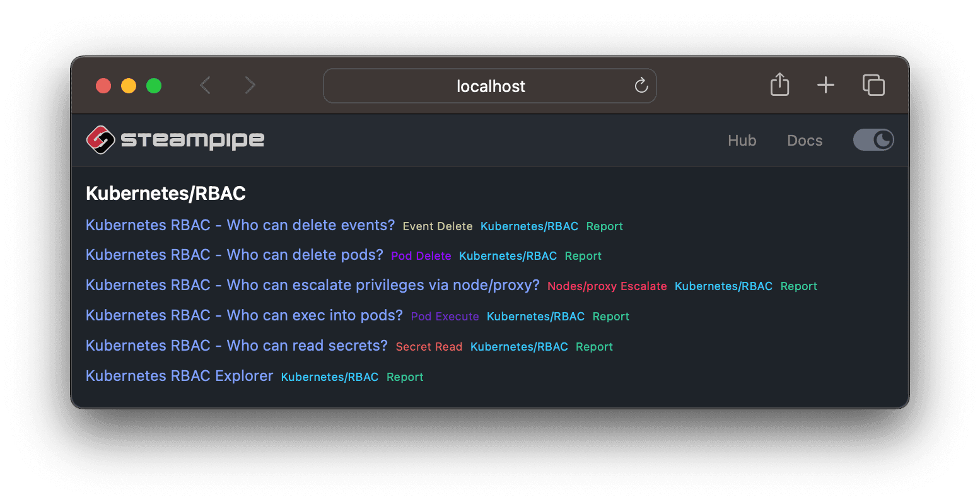
Task: Click the Steampipe logo
Action: [175, 140]
